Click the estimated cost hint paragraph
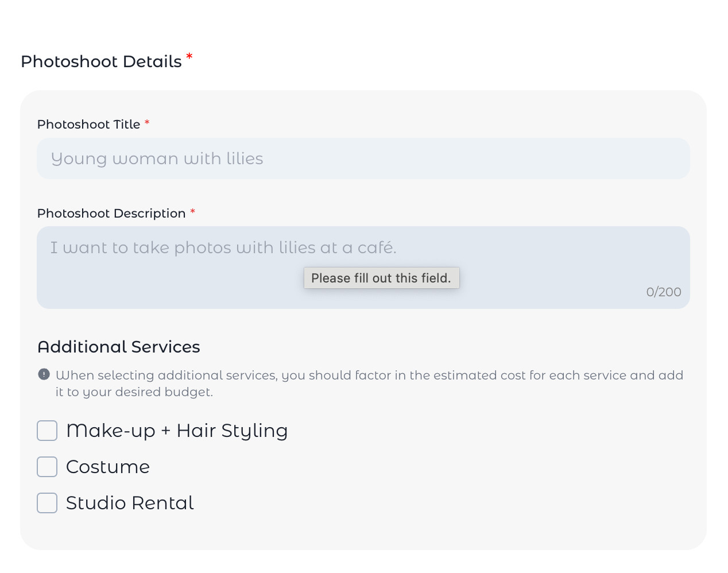The width and height of the screenshot is (728, 573). (x=369, y=384)
